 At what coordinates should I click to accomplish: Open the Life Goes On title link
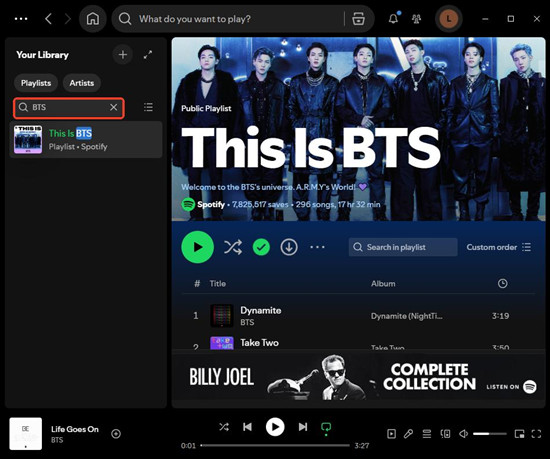pos(75,429)
